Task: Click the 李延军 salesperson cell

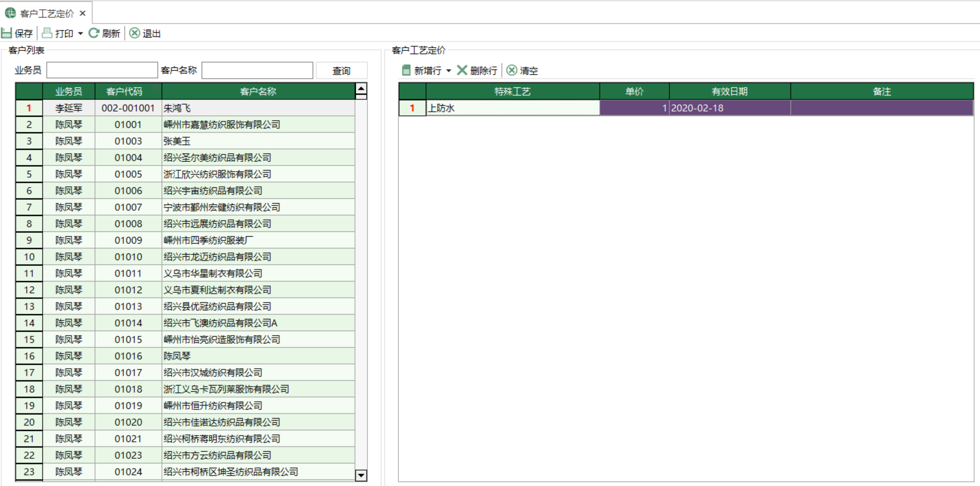Action: [x=68, y=108]
